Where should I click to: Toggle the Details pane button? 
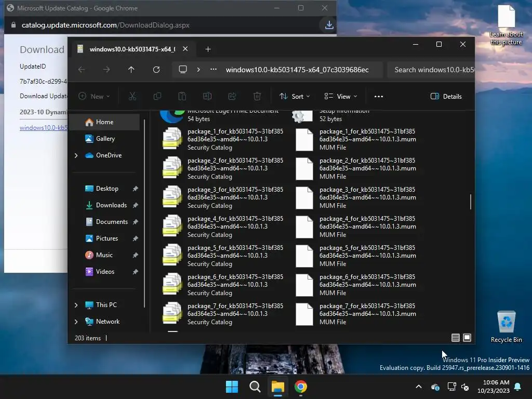coord(446,96)
